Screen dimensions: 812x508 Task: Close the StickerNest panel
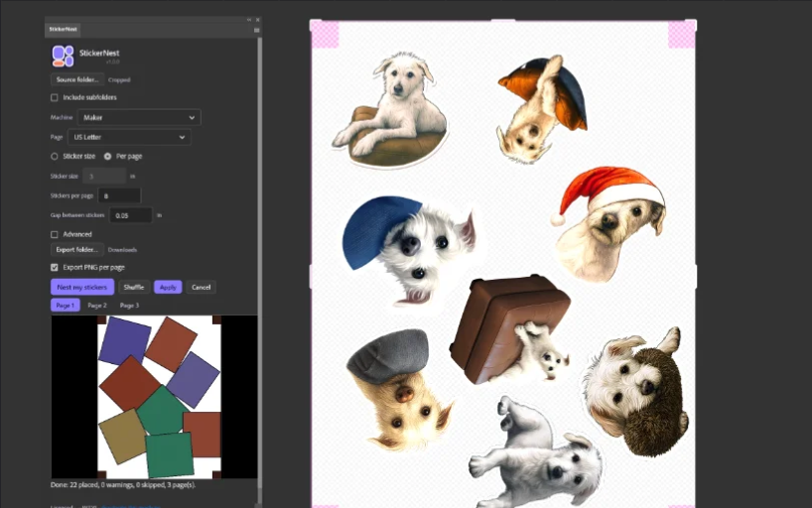coord(258,20)
